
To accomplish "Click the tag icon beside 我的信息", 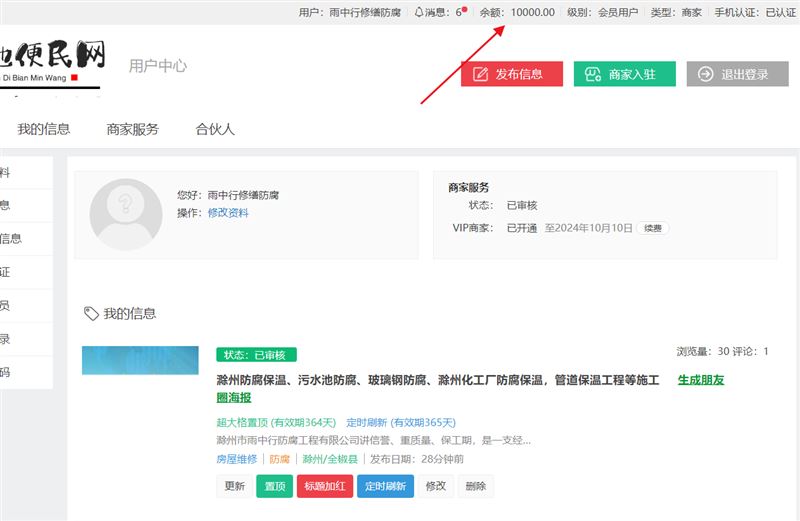I will (91, 313).
